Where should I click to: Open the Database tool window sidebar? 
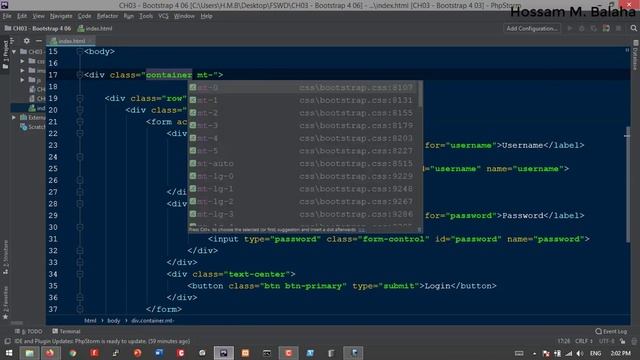coord(636,55)
